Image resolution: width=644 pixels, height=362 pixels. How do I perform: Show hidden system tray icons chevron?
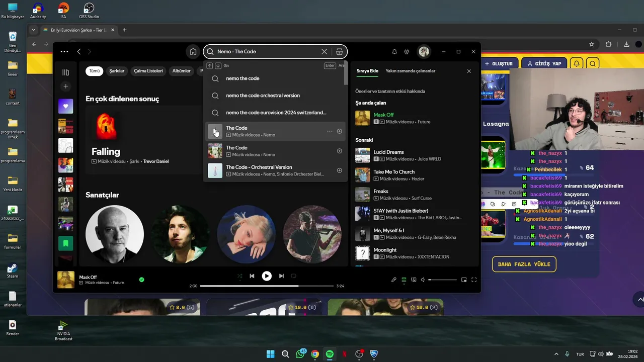(x=556, y=354)
